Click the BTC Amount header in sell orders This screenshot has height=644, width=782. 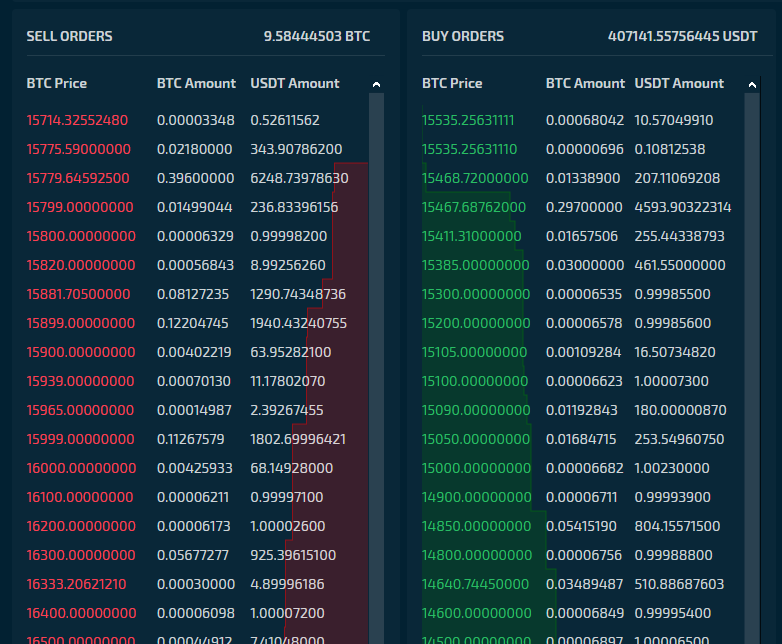click(x=196, y=83)
